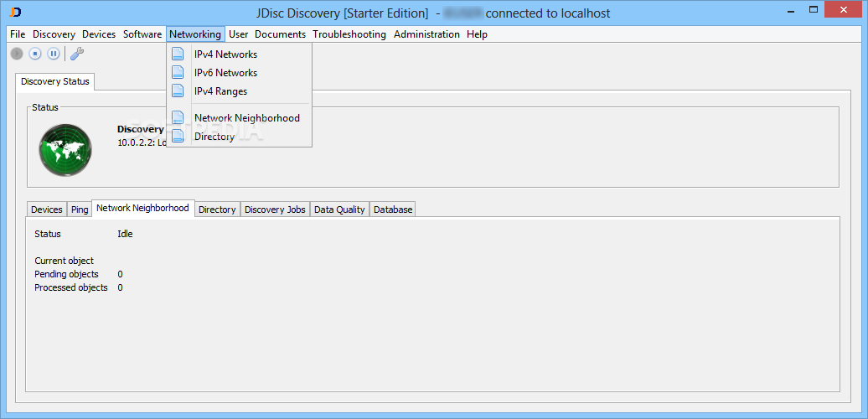Screen dimensions: 868x419
Task: Click the document icon beside IPv4 Networks
Action: pos(178,54)
